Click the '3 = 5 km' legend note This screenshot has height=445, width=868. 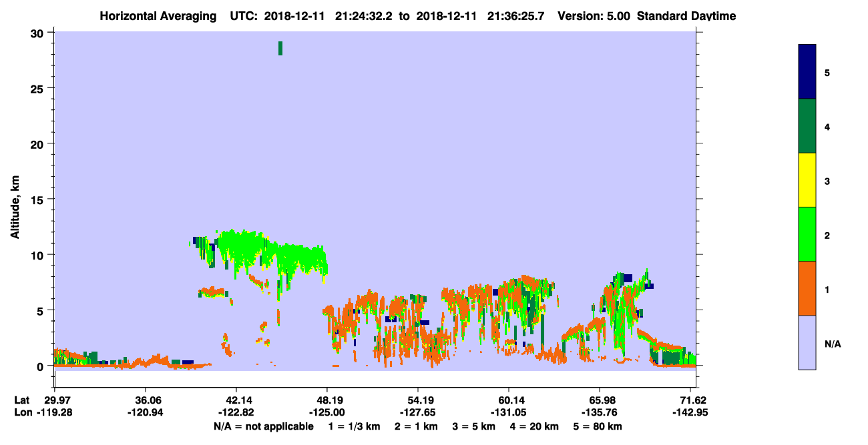(x=475, y=426)
